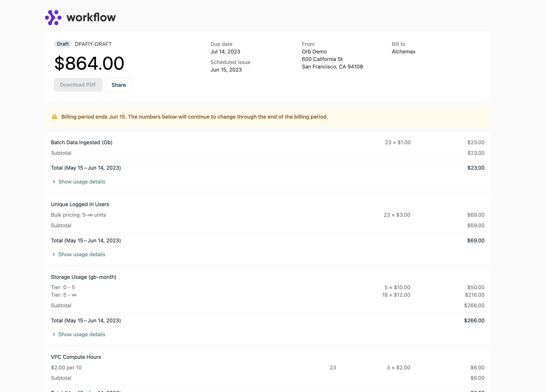This screenshot has width=545, height=392.
Task: Click the 5 × $10.00 quantity
Action: (x=397, y=287)
